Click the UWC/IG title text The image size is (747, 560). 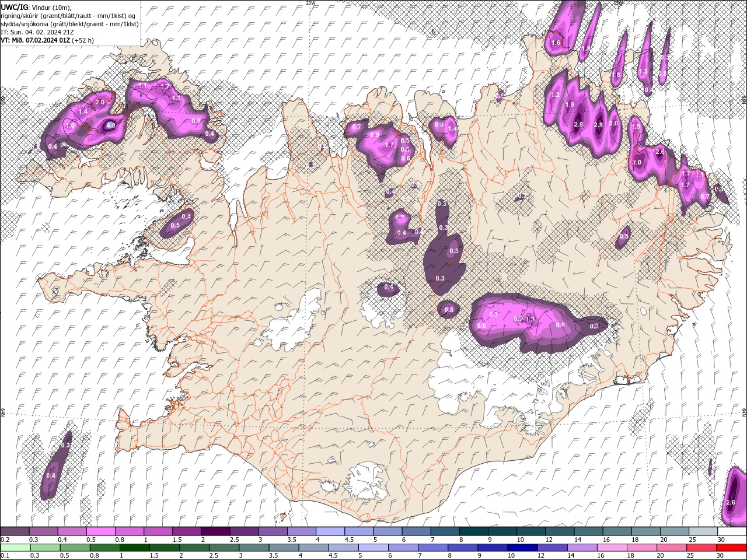coord(15,6)
